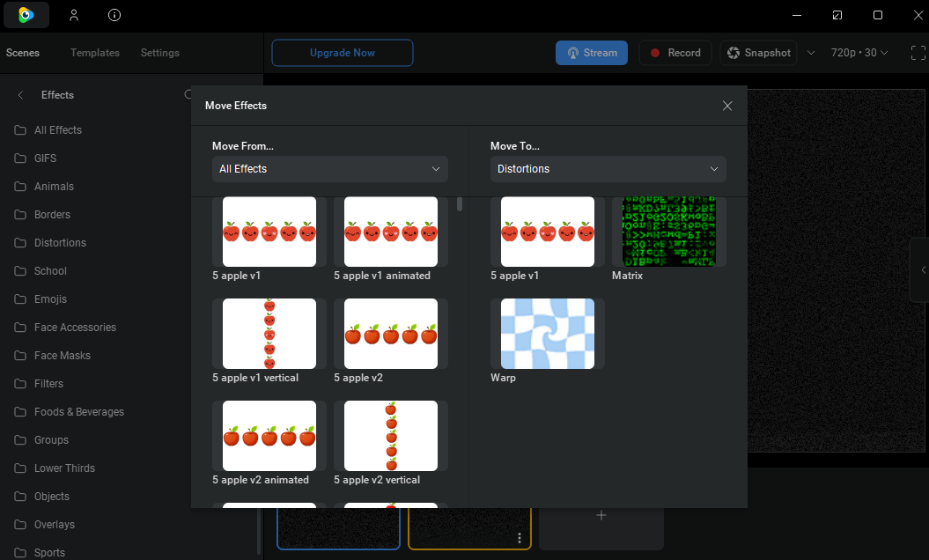
Task: Expand the Move To Distortions dropdown
Action: tap(608, 169)
